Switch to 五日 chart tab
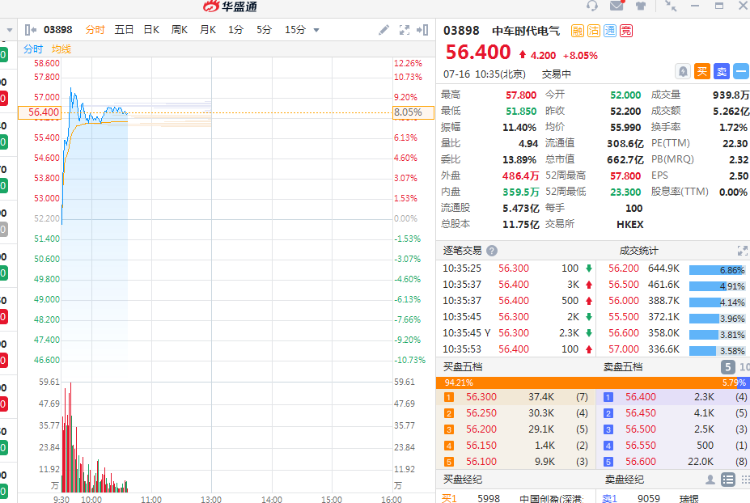The height and width of the screenshot is (503, 750). click(124, 30)
